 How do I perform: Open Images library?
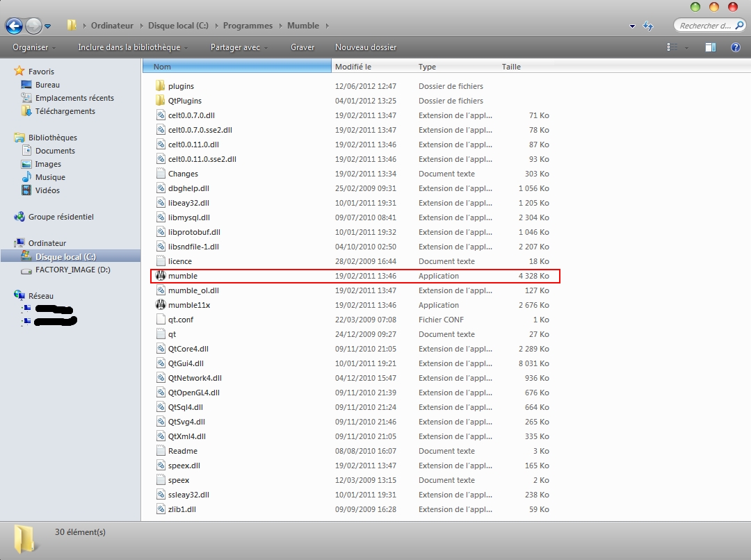(x=48, y=164)
